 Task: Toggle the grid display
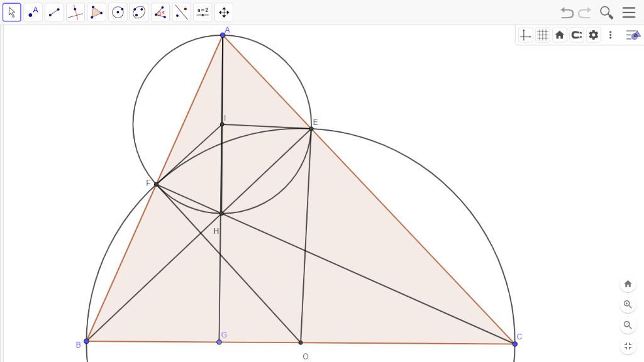[x=543, y=35]
